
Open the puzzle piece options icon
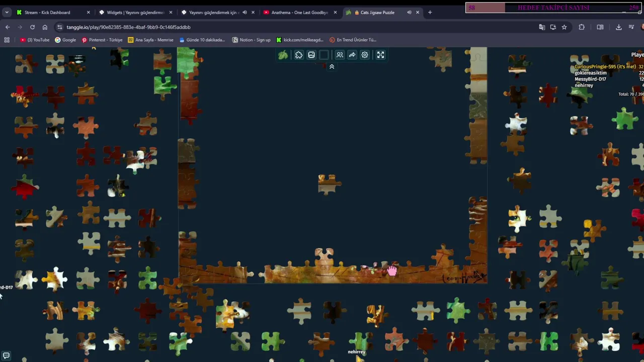[299, 55]
